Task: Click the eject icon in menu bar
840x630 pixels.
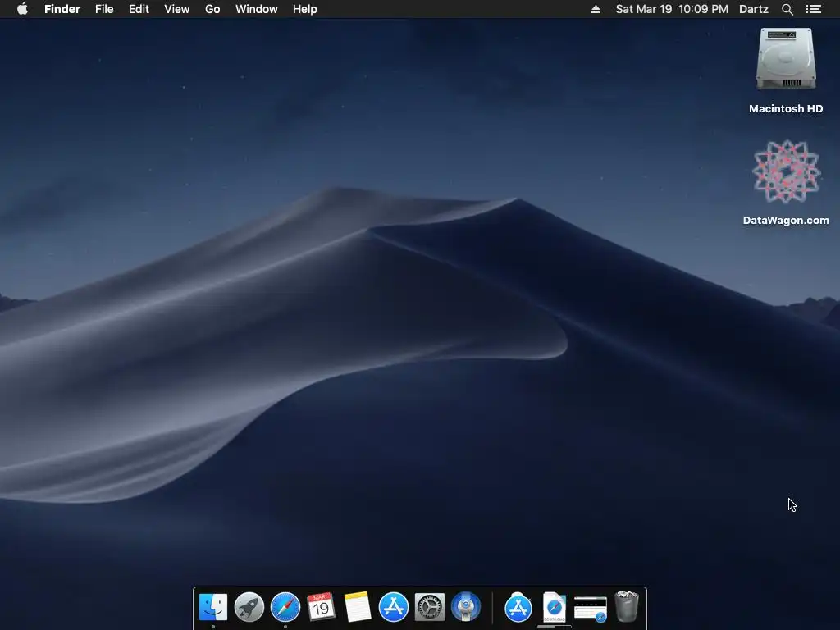Action: click(596, 9)
